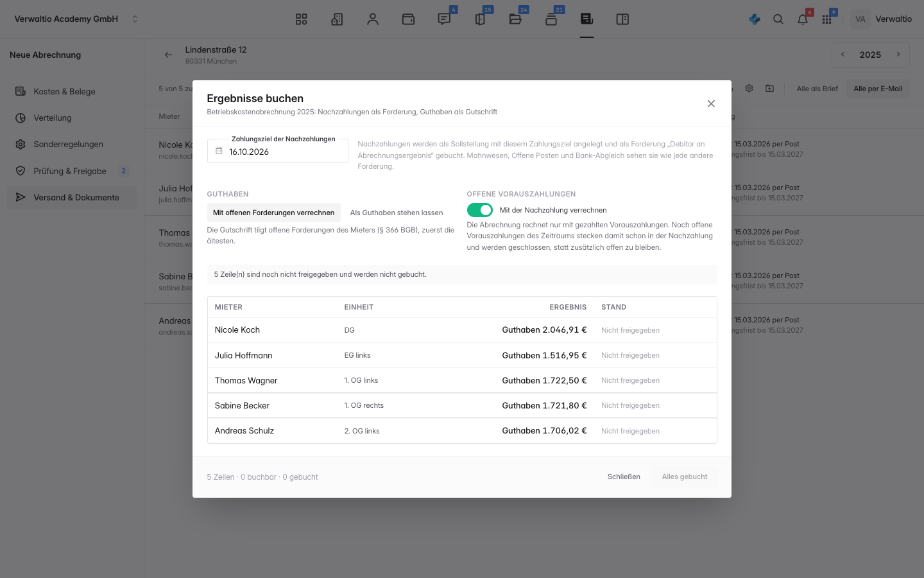Open 'Sonderregelungen' in the sidebar
The height and width of the screenshot is (578, 924).
(72, 144)
